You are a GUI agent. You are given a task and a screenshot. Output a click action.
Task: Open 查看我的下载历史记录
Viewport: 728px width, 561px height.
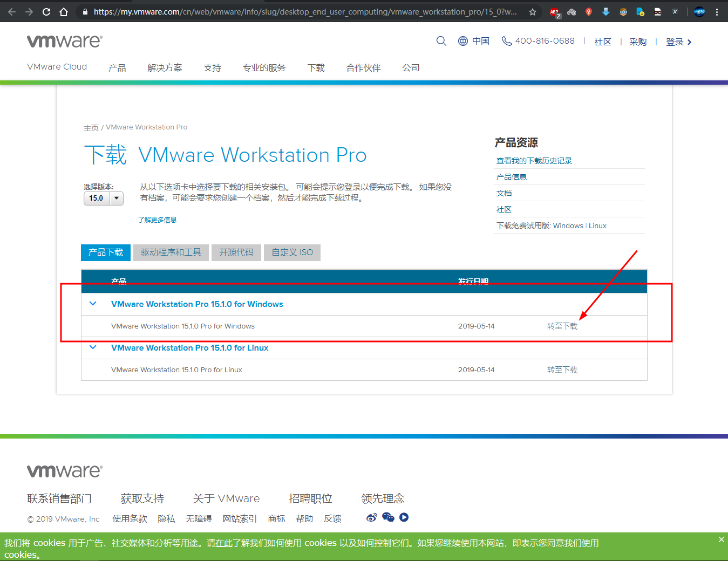tap(534, 161)
